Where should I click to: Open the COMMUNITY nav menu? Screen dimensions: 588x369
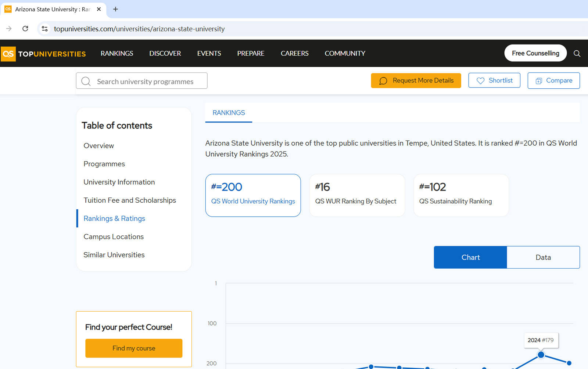[x=345, y=53]
